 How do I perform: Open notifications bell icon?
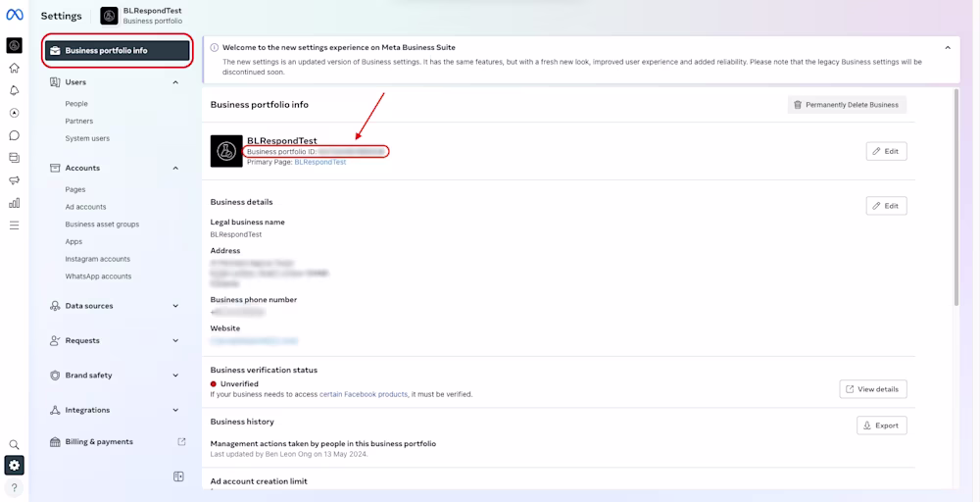click(x=14, y=90)
